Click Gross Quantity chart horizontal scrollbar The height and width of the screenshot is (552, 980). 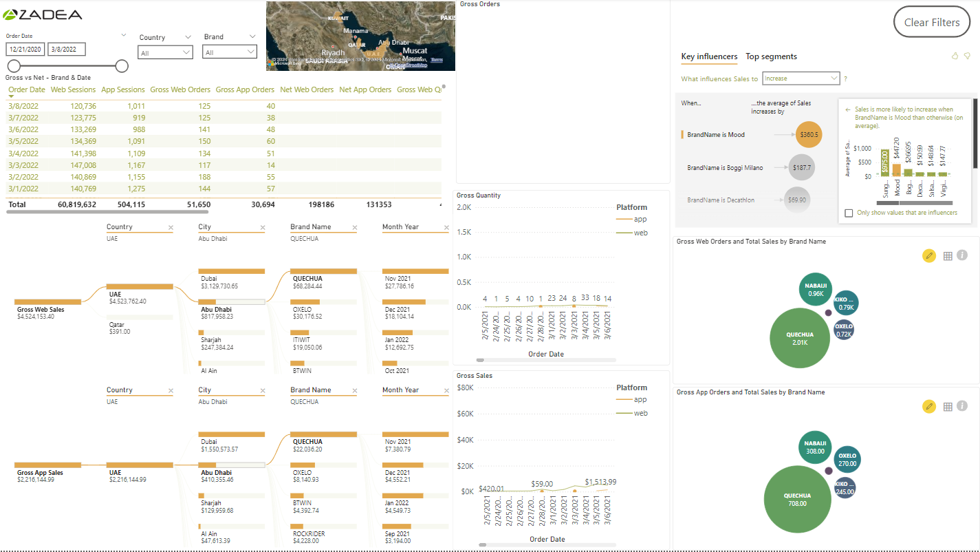coord(480,360)
